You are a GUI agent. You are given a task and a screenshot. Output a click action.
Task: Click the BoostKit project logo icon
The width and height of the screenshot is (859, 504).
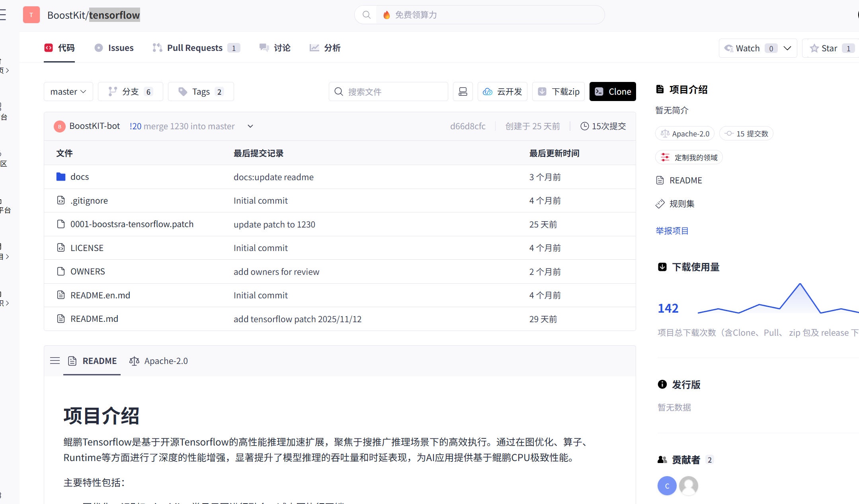coord(31,15)
